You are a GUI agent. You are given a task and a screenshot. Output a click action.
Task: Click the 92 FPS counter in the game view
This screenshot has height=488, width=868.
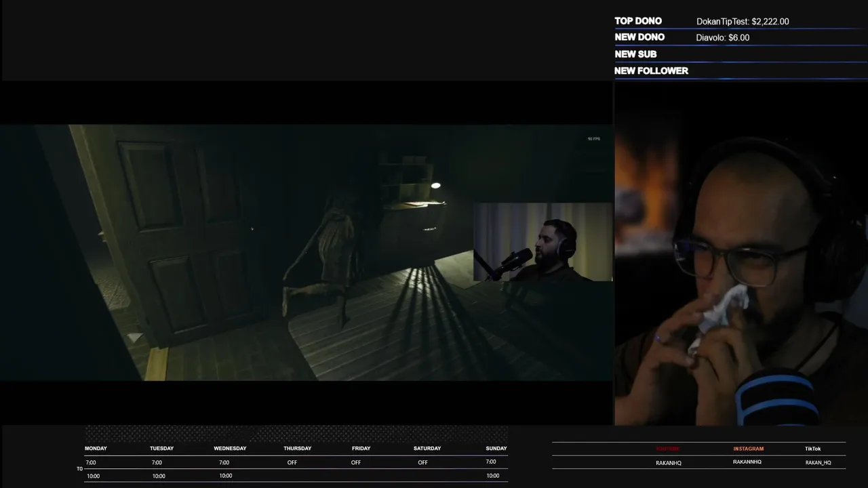[x=593, y=139]
